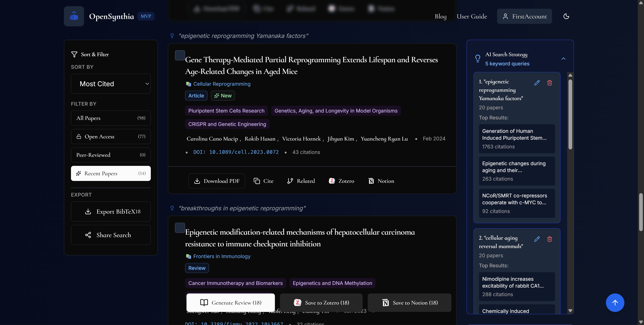Save the first paper to Zotero
Viewport: 644px width, 325px height.
(342, 181)
